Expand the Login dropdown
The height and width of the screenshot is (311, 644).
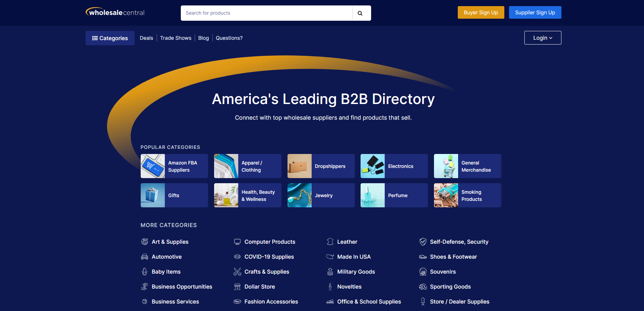[543, 38]
